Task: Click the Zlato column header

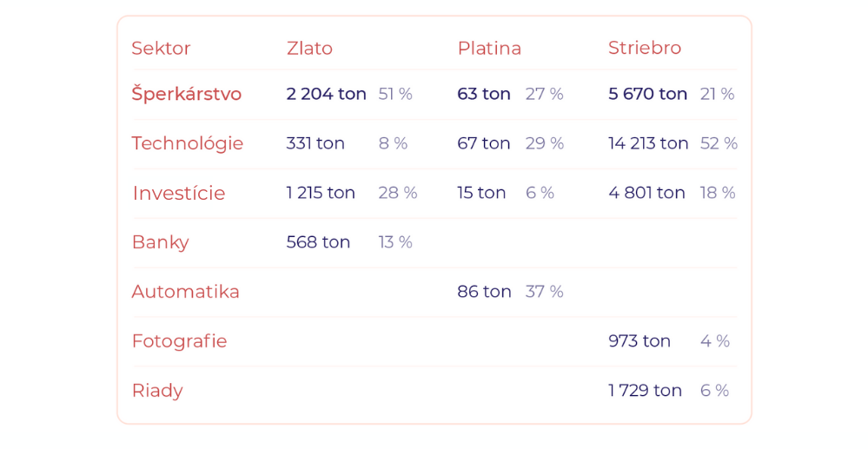Action: coord(309,49)
